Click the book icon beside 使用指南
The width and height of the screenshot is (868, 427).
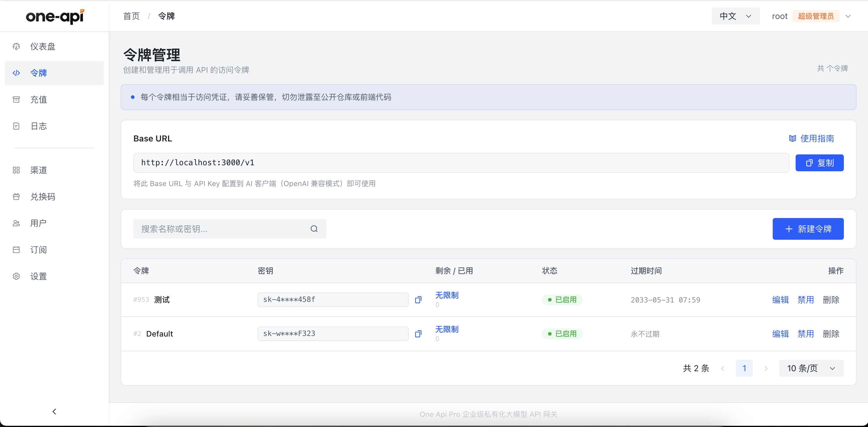click(793, 138)
